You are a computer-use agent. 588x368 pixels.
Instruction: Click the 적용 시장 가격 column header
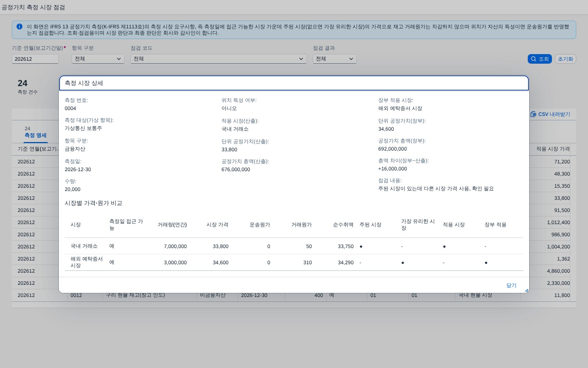point(553,149)
